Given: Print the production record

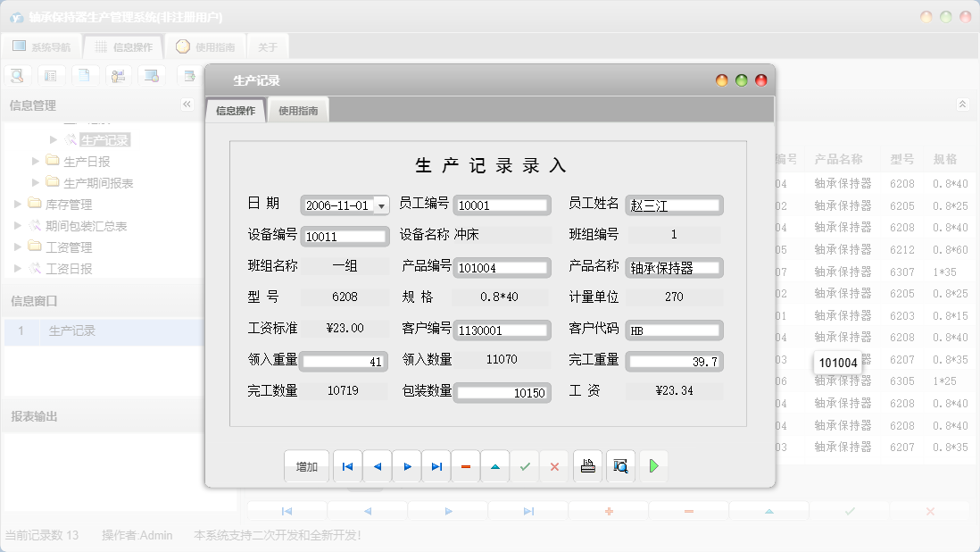Looking at the screenshot, I should 587,466.
